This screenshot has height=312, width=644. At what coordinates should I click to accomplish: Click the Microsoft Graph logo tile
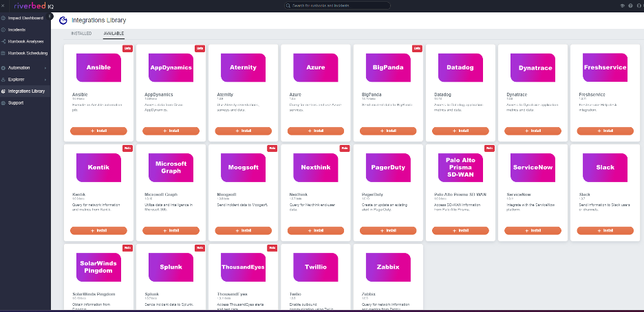(171, 167)
